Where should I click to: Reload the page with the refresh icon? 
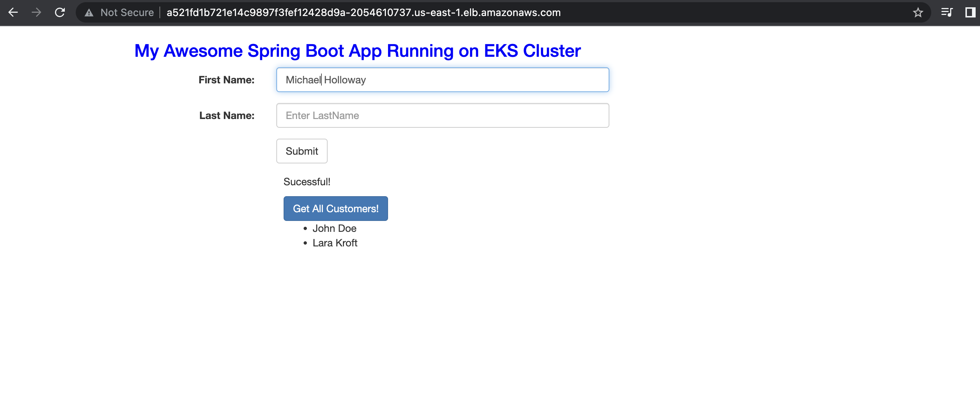point(60,12)
